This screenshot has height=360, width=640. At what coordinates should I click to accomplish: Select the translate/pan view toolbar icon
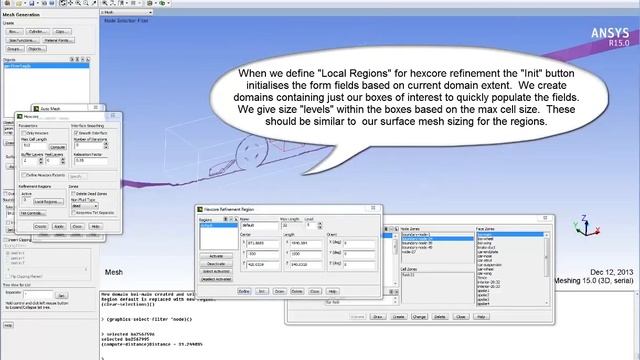pos(70,3)
